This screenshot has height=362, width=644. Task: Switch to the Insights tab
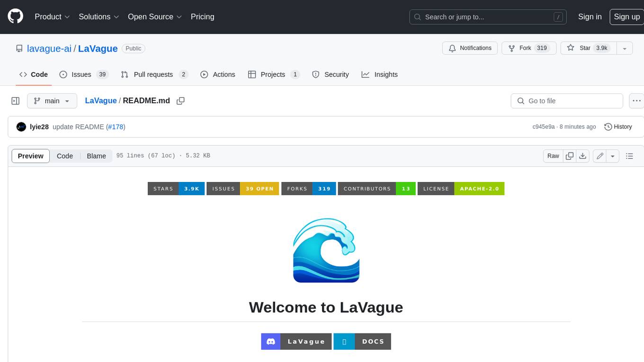pyautogui.click(x=380, y=74)
